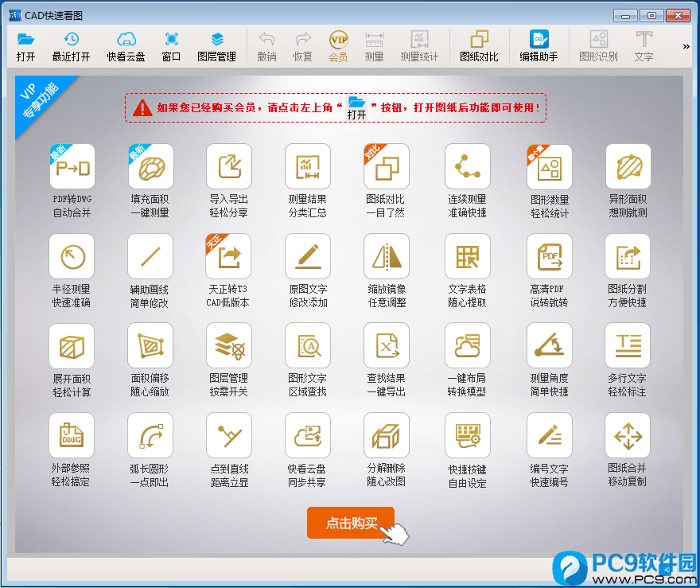The width and height of the screenshot is (700, 588).
Task: Launch the 编辑助手 edit assistant
Action: coord(539,46)
